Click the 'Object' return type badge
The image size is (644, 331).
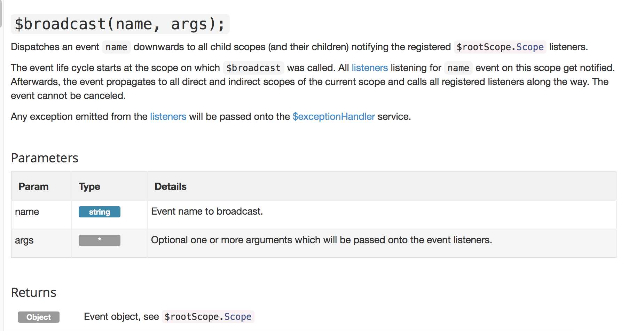(39, 317)
